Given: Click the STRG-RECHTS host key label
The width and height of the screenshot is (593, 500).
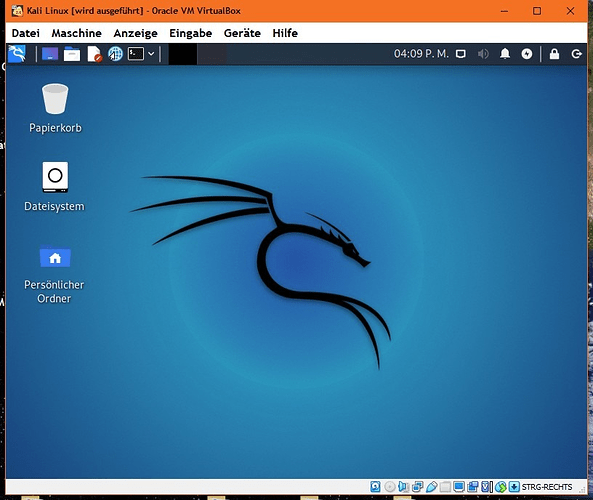Looking at the screenshot, I should coord(547,487).
